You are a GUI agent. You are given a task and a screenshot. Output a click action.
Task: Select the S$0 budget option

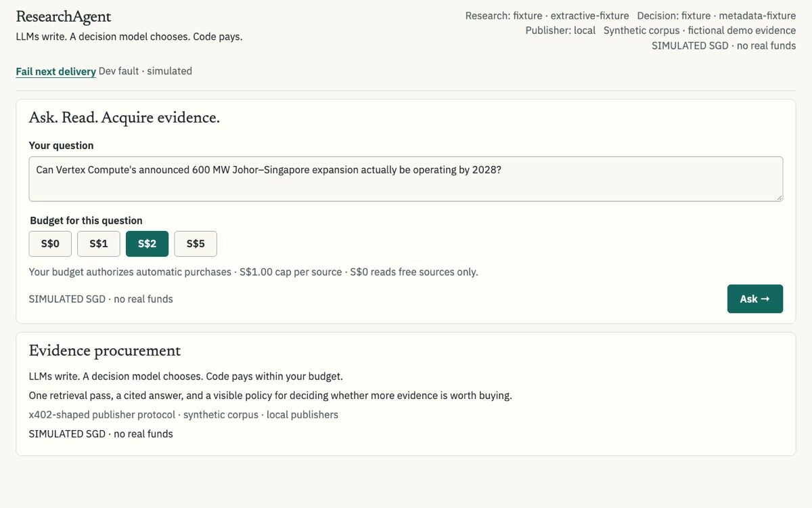pyautogui.click(x=51, y=244)
